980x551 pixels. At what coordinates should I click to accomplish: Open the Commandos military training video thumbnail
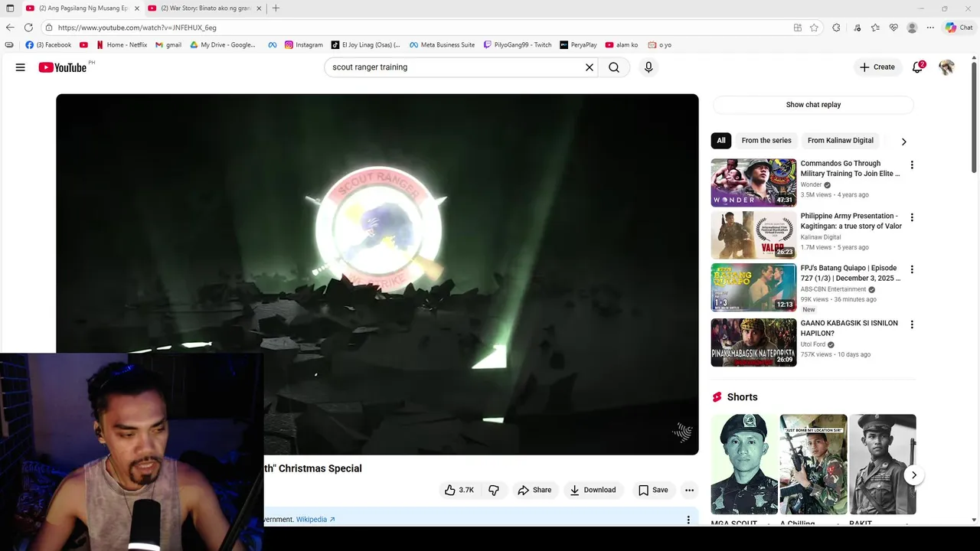tap(753, 183)
